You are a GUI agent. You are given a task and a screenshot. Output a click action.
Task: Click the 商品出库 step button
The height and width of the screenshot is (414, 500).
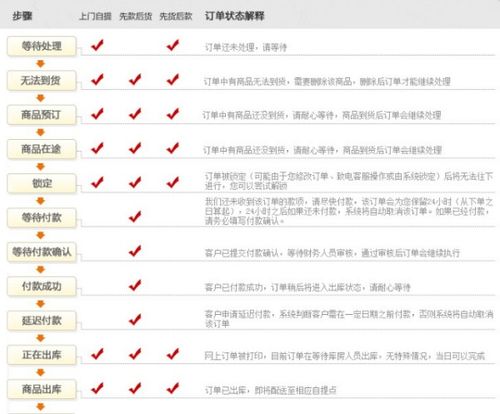tap(42, 389)
